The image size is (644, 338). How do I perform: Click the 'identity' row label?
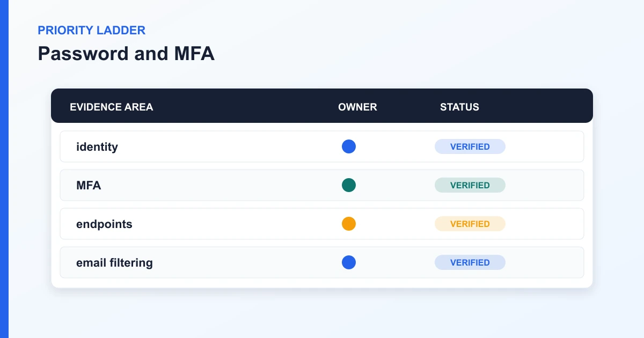pos(97,147)
